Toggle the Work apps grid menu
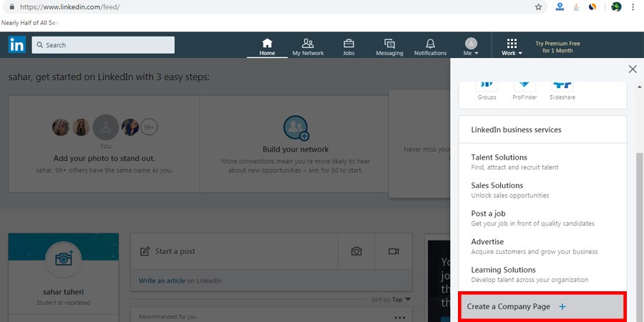This screenshot has width=644, height=322. coord(512,47)
